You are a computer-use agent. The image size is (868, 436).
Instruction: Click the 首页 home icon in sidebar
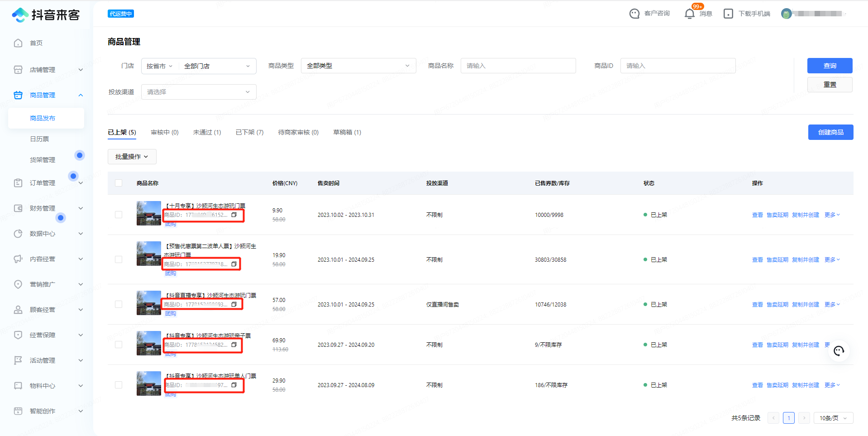(18, 43)
